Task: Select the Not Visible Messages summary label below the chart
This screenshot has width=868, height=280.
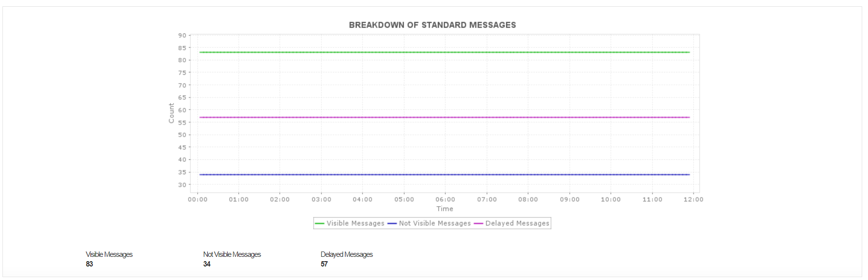Action: [232, 254]
